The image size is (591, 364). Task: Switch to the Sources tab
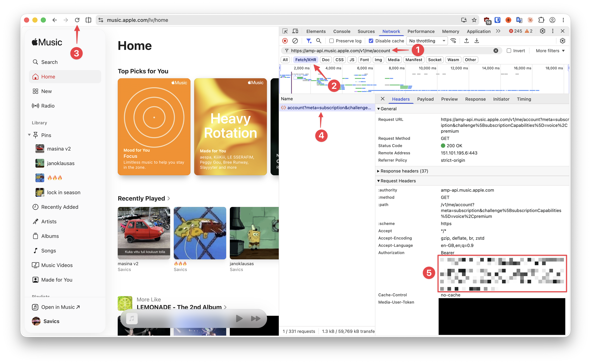click(366, 31)
